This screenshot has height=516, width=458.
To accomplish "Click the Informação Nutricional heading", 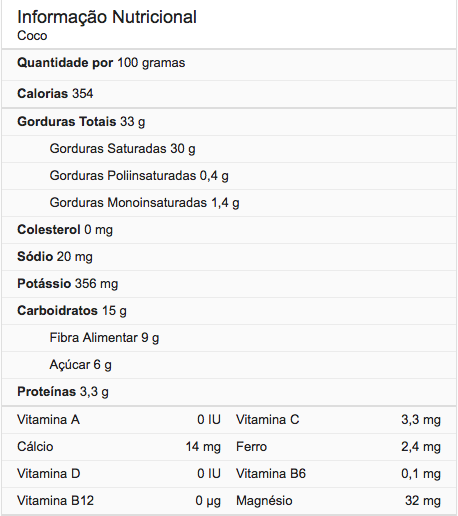I will (107, 17).
